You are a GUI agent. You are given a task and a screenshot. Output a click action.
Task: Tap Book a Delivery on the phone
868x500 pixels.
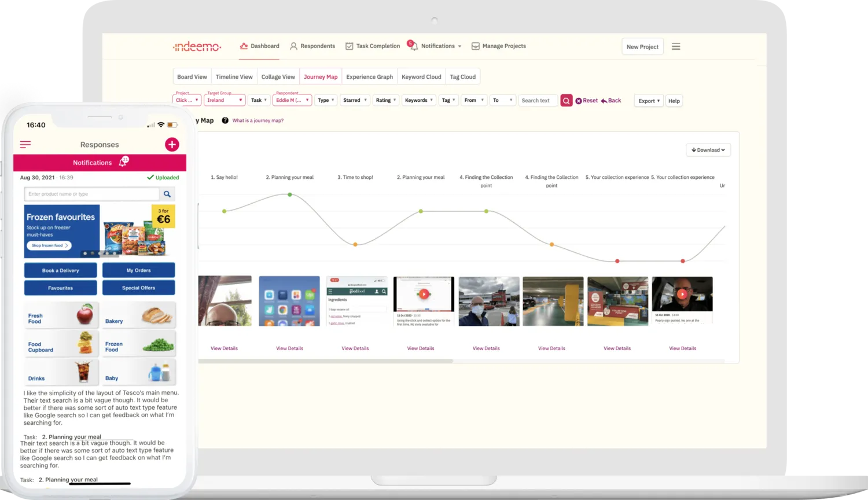point(61,270)
